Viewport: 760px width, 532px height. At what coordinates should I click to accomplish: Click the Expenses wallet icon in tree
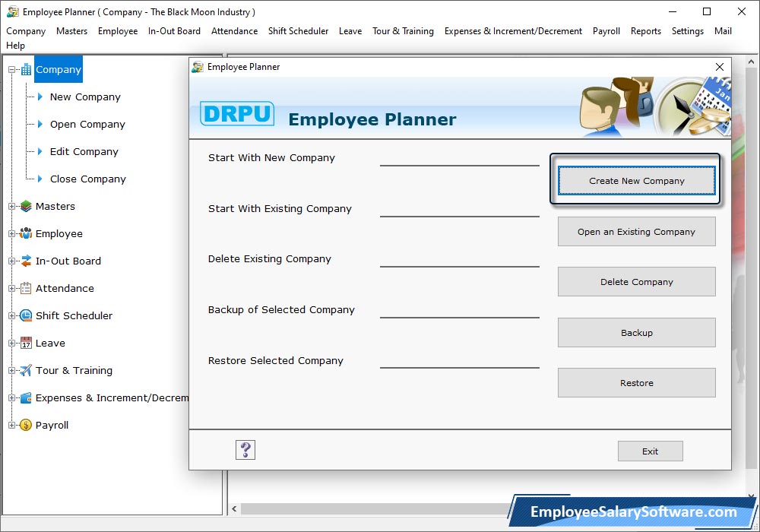tap(26, 397)
